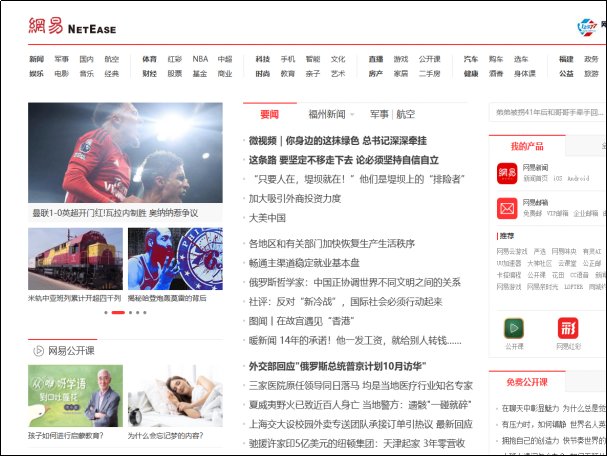Open headline 加大吸引外商投资力度
Image resolution: width=607 pixels, height=456 pixels.
click(295, 199)
